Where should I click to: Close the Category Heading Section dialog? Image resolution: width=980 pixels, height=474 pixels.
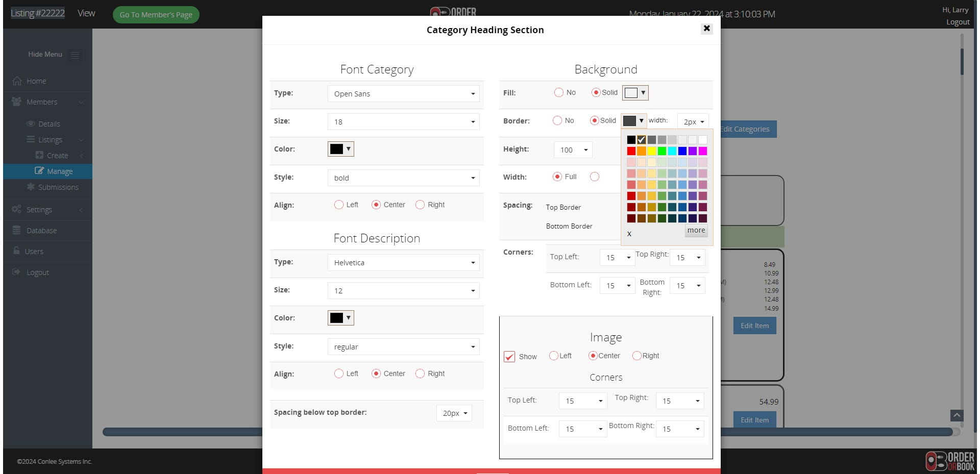tap(706, 29)
